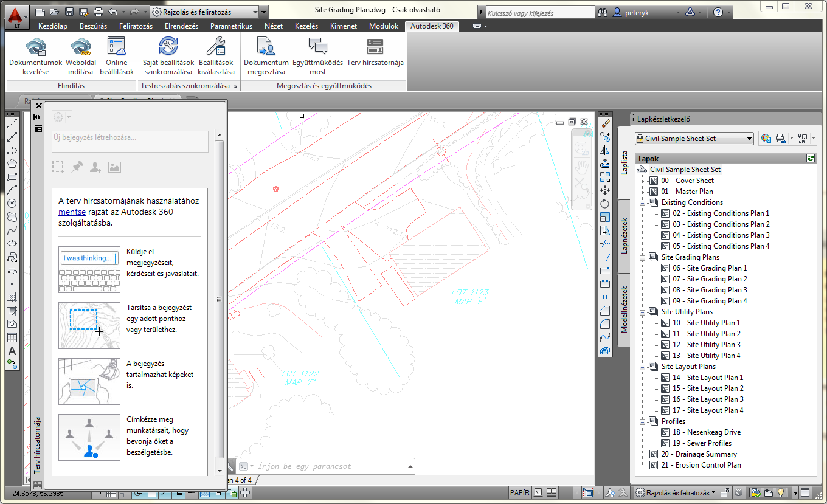This screenshot has width=827, height=504.
Task: Click the design feed vertical scrollbar
Action: (x=220, y=299)
